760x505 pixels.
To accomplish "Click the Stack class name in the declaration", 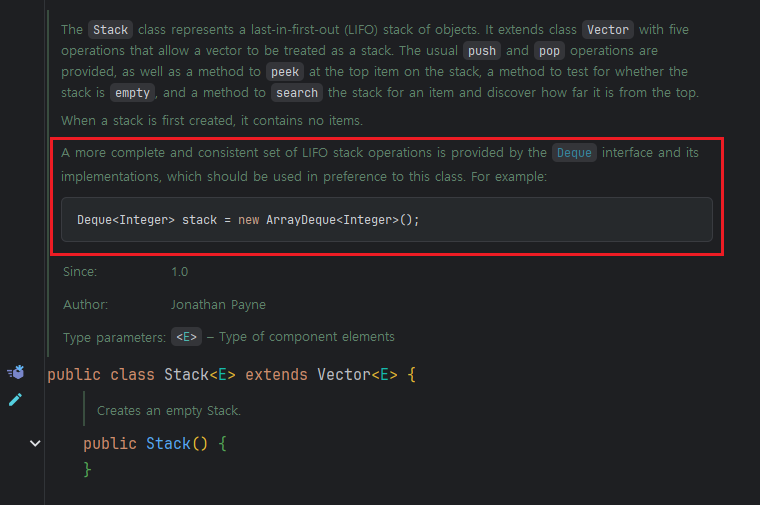I will pos(186,375).
